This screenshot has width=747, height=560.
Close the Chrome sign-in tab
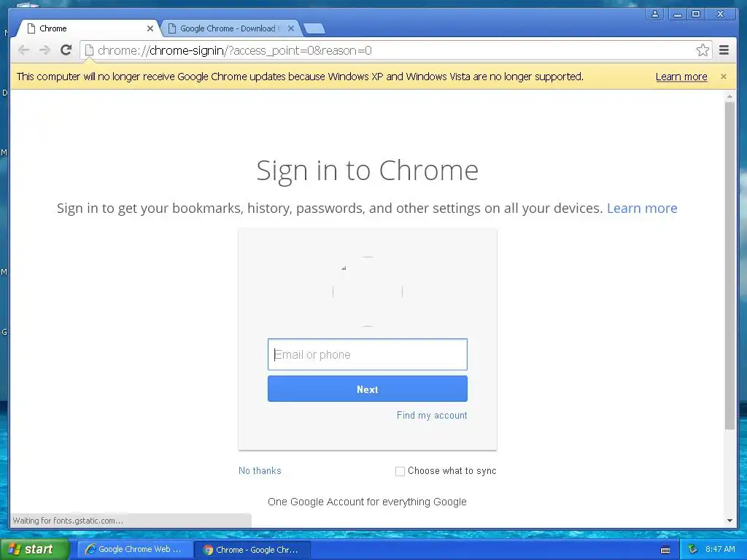150,28
